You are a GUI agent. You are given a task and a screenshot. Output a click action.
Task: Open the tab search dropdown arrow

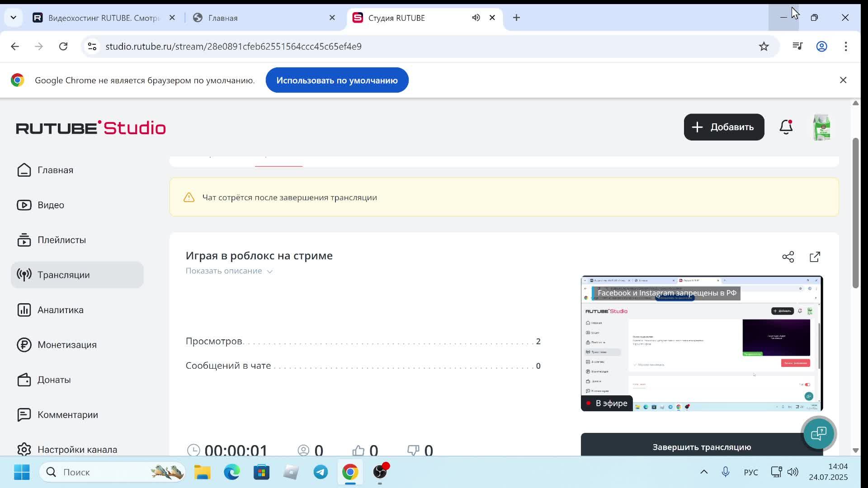(x=14, y=18)
